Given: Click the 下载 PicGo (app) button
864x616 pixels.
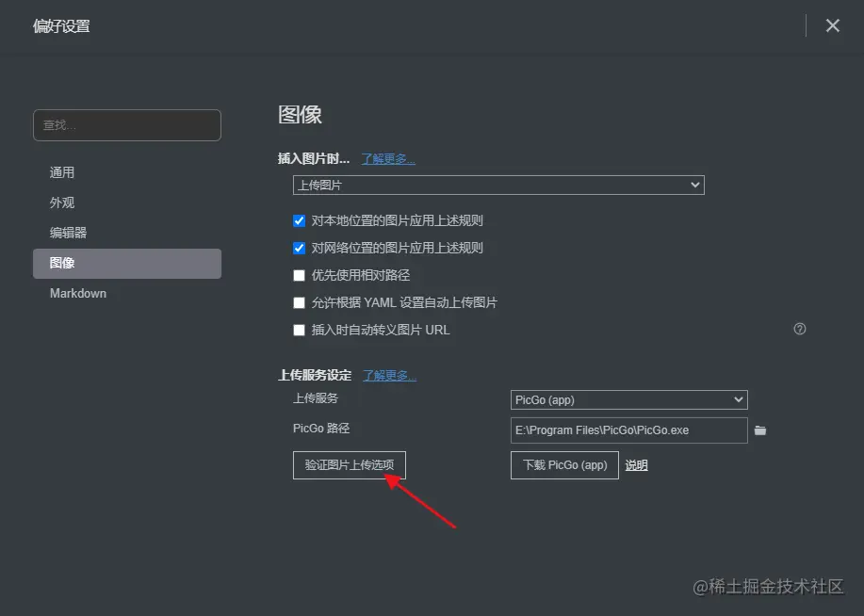Looking at the screenshot, I should 564,465.
